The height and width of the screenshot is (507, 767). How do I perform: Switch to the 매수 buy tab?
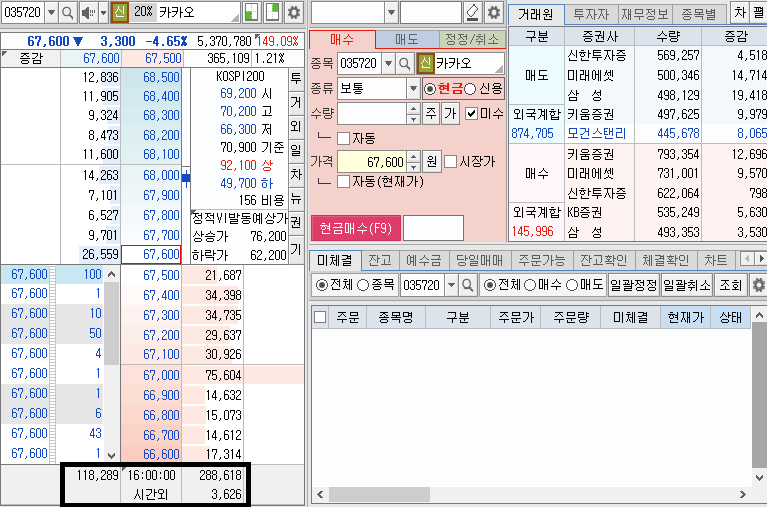coord(342,39)
